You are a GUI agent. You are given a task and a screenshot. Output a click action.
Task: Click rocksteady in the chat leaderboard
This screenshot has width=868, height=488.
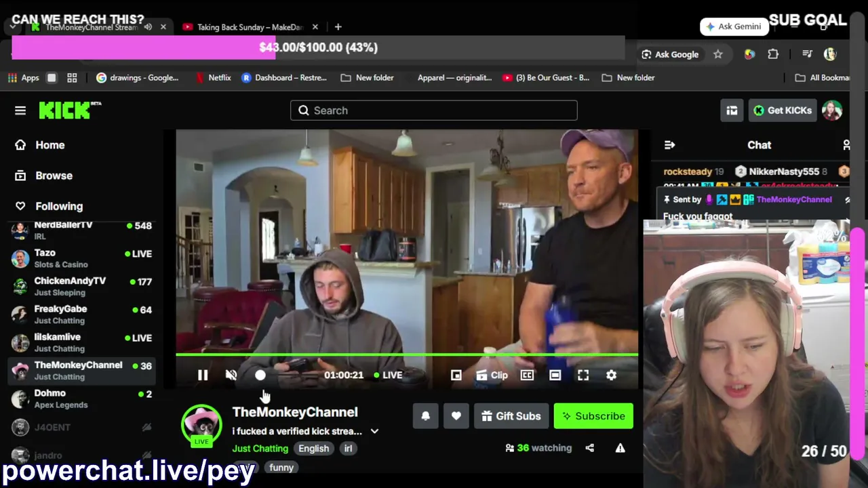point(688,171)
